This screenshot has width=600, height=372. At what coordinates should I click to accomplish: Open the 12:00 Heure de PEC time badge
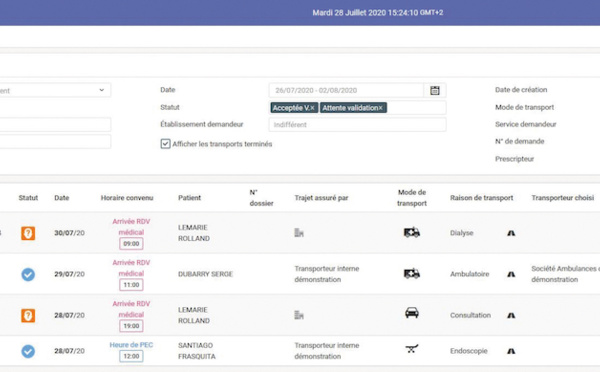[x=131, y=356]
